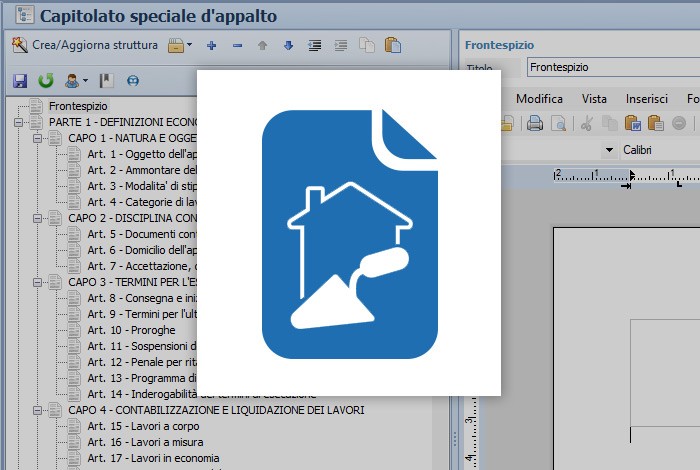Paste from Word clipboard icon
Viewport: 700px width, 470px height.
click(x=633, y=124)
